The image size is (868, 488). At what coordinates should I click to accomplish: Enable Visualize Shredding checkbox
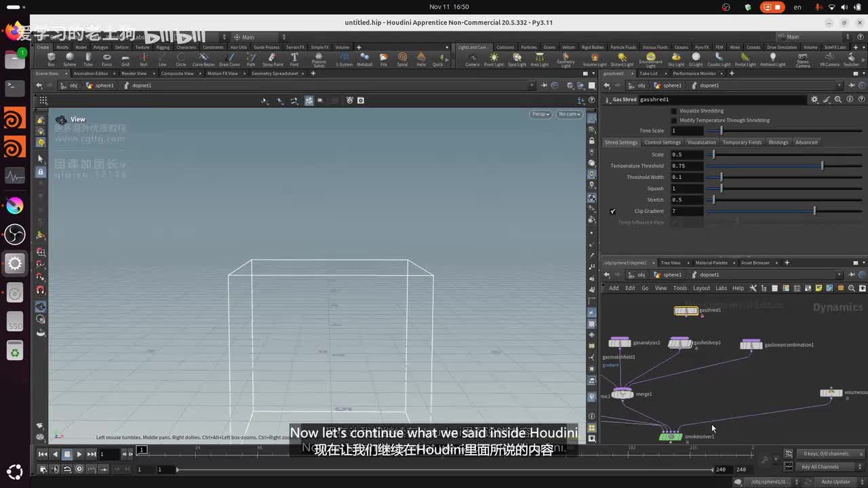(x=673, y=110)
